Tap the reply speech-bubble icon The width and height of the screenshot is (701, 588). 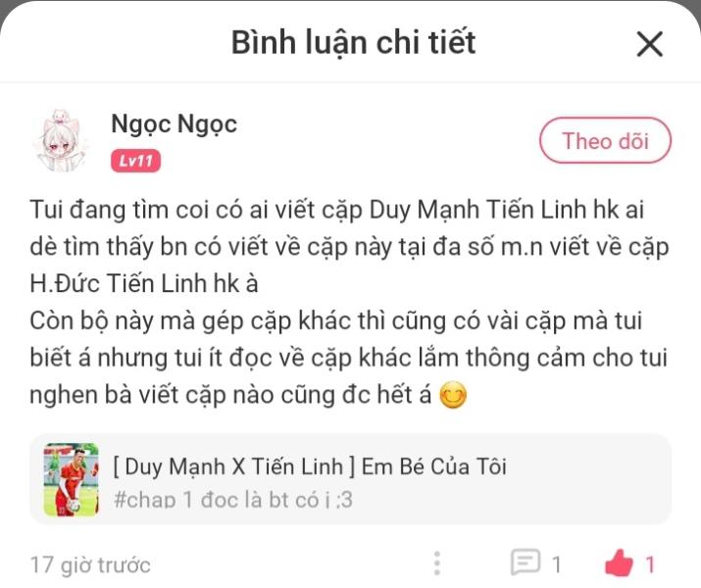tap(526, 563)
